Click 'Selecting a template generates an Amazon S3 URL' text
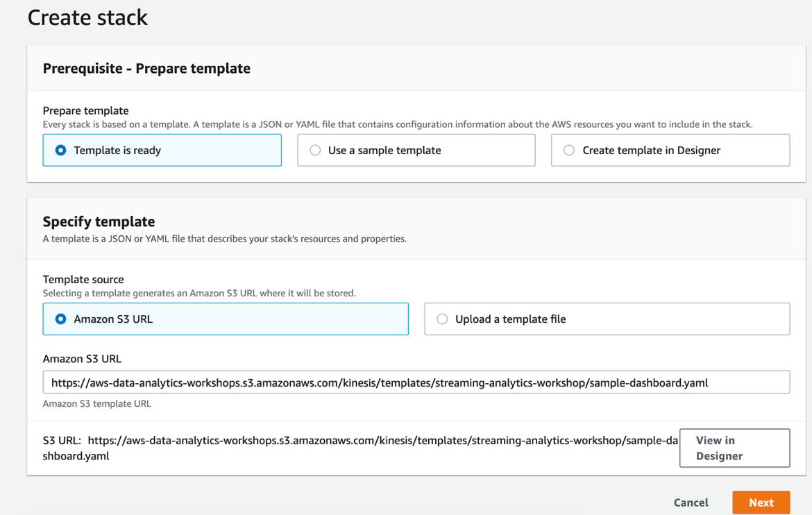Screen dimensions: 812x515 tap(199, 294)
